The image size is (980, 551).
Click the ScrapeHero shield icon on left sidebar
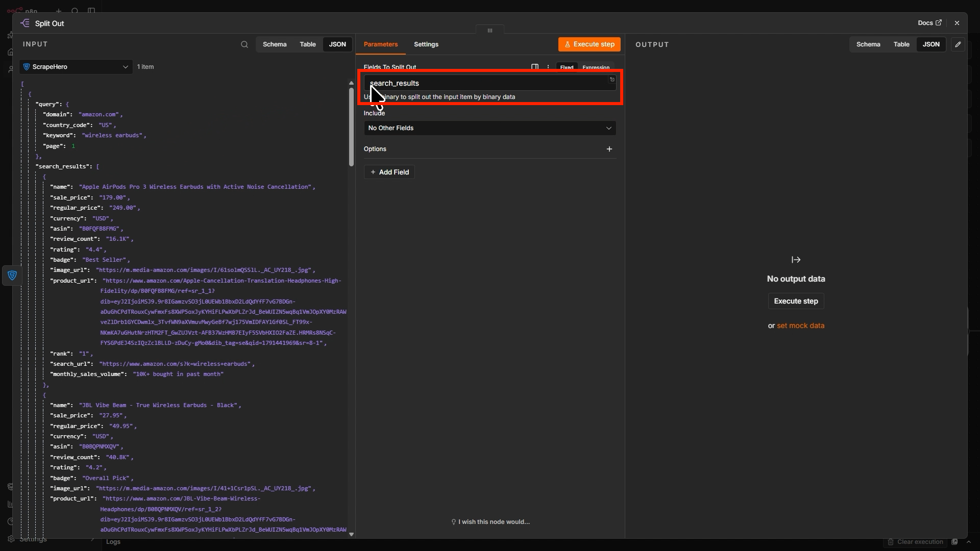tap(12, 275)
